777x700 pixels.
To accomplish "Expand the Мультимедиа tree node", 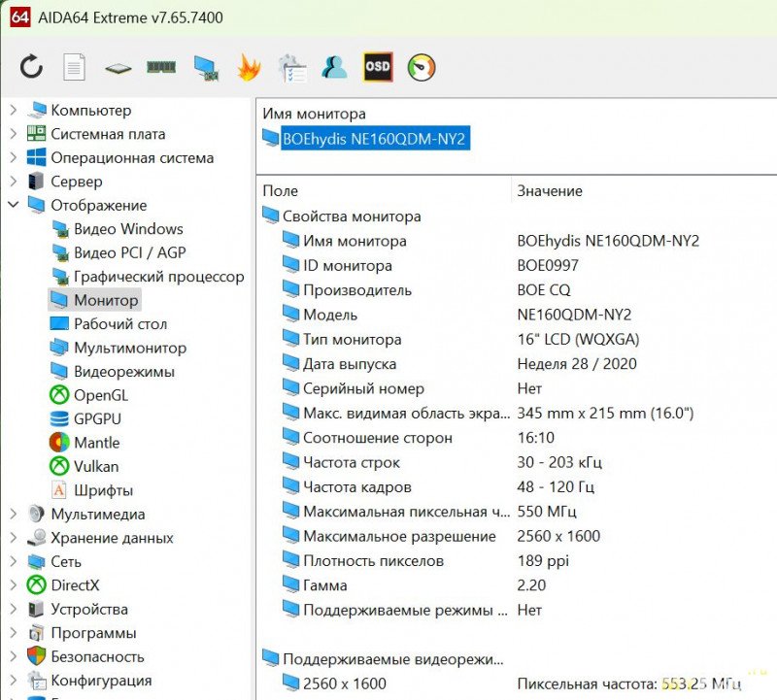I will pos(14,514).
